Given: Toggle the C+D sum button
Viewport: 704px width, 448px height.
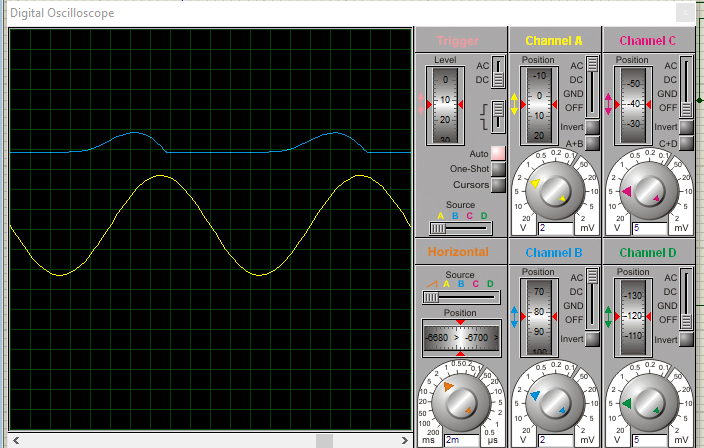Looking at the screenshot, I should [686, 143].
